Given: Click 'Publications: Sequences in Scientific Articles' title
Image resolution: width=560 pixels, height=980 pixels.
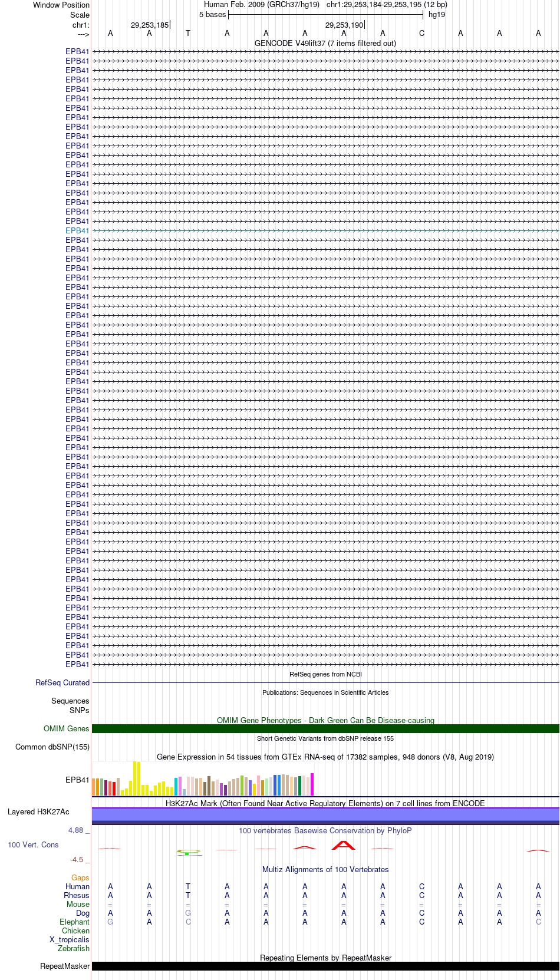Looking at the screenshot, I should [x=325, y=692].
